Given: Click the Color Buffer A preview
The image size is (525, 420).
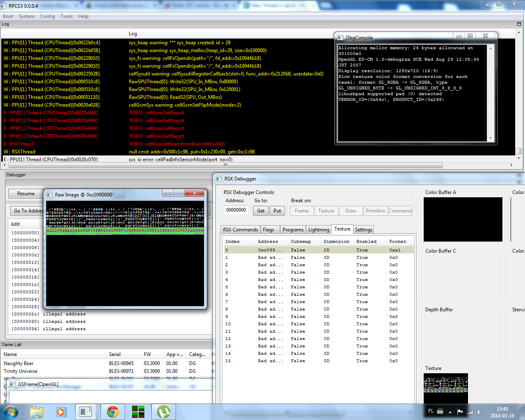Looking at the screenshot, I should (x=463, y=219).
